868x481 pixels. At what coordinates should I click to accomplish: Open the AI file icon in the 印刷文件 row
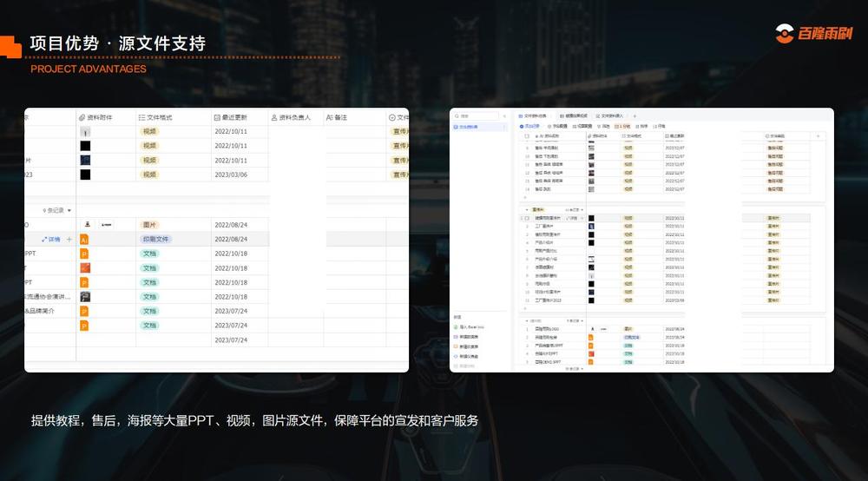coord(84,239)
